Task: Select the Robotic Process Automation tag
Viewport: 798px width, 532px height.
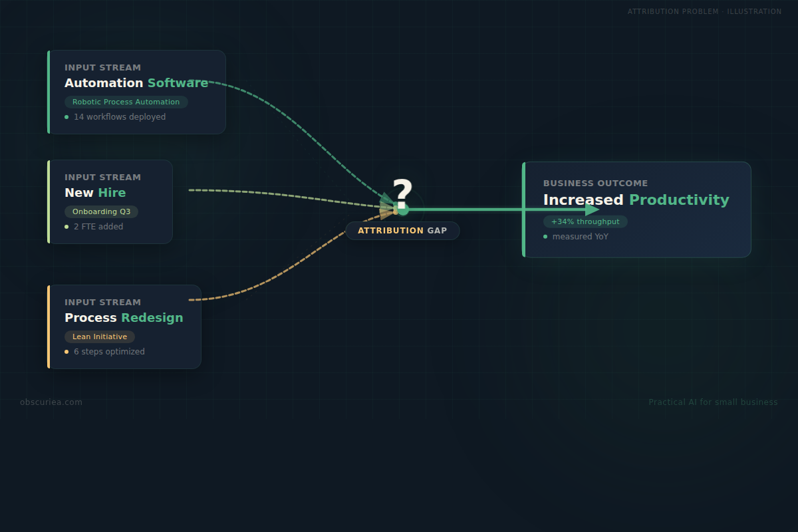Action: 126,102
